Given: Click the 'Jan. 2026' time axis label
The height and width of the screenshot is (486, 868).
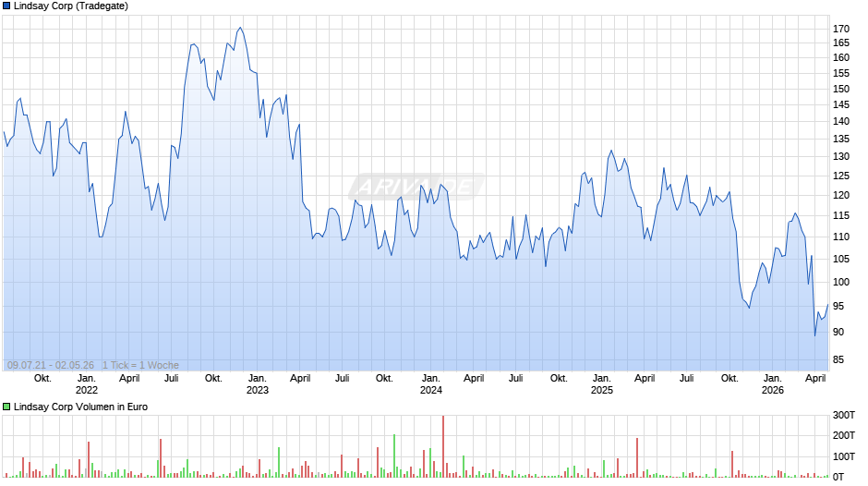Looking at the screenshot, I should (x=773, y=384).
